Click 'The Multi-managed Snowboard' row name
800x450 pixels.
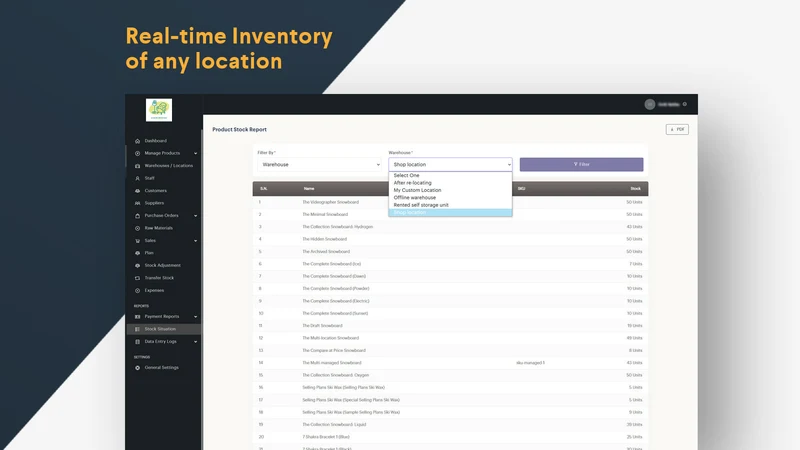332,363
